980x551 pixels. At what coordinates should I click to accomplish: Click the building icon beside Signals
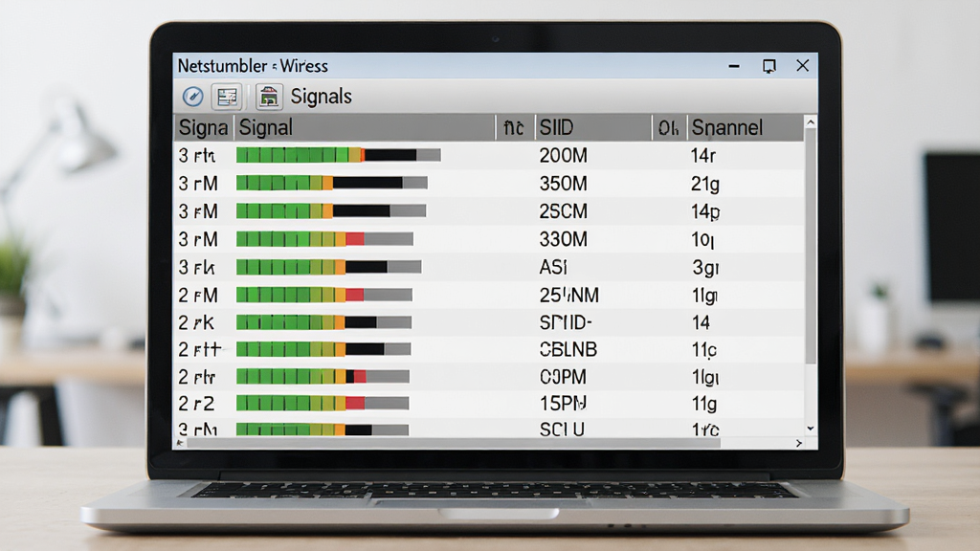point(269,97)
